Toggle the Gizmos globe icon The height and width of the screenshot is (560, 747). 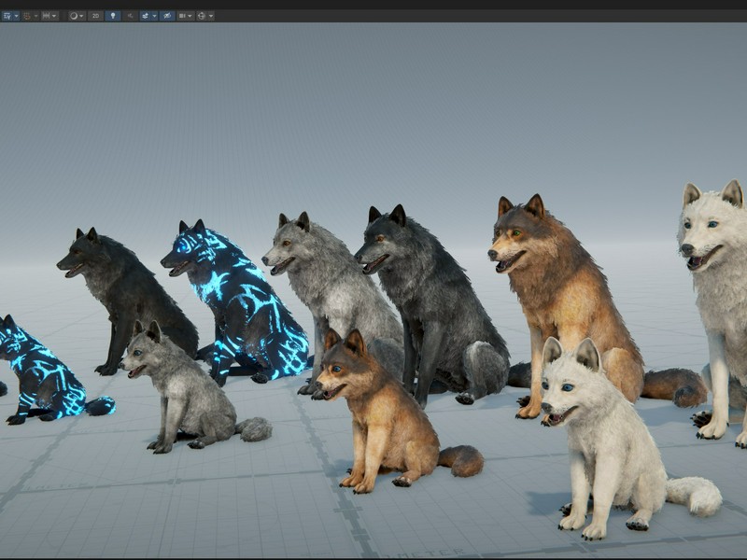tap(202, 16)
